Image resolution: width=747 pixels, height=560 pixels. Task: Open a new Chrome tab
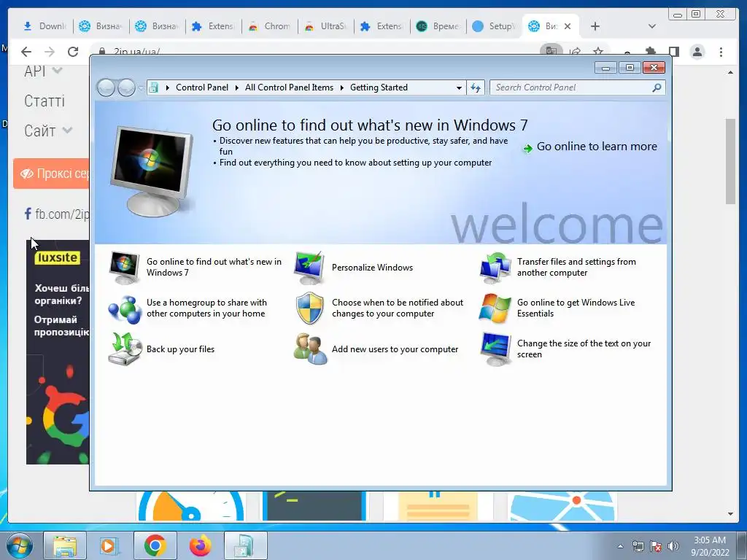click(x=595, y=26)
